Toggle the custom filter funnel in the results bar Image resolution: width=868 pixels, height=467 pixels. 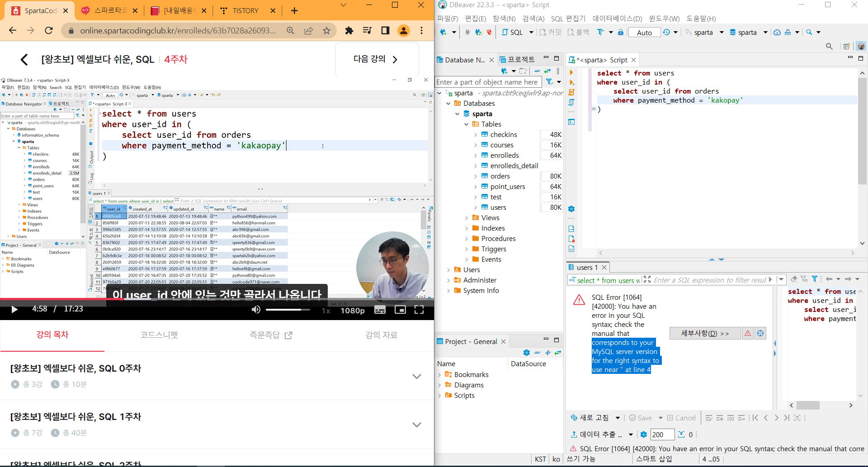tap(804, 279)
